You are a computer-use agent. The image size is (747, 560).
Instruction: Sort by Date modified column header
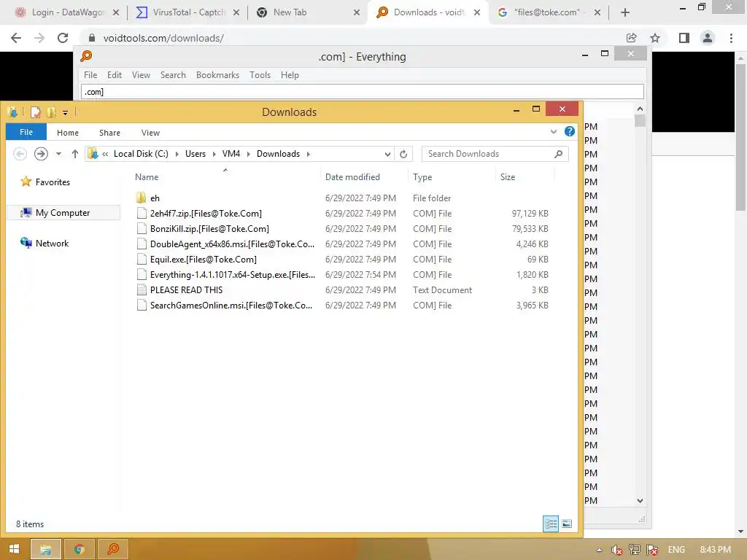coord(352,176)
